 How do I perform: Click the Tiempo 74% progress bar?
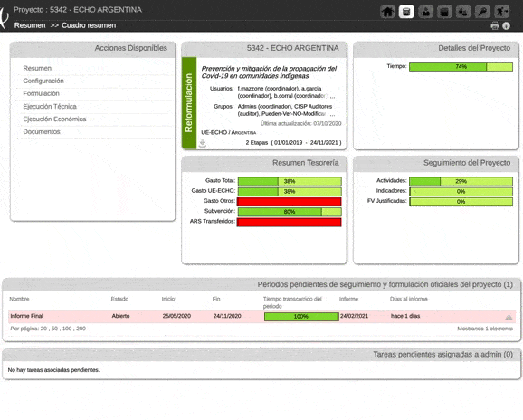[461, 67]
